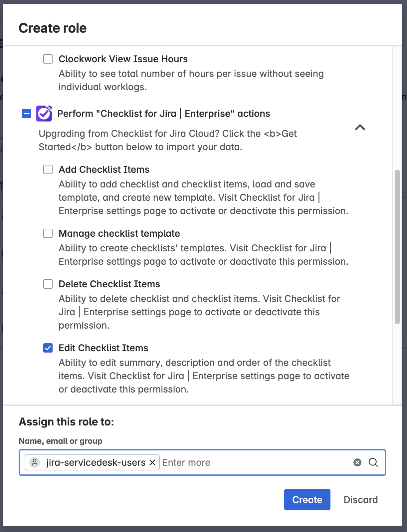Uncheck the Edit Checklist Items permission
This screenshot has height=532, width=407.
tap(48, 348)
